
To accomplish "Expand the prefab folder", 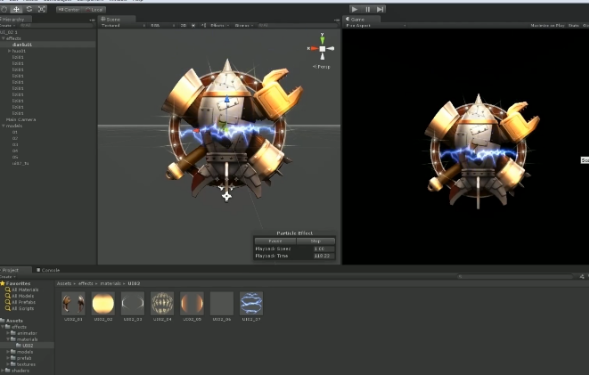I will [8, 358].
